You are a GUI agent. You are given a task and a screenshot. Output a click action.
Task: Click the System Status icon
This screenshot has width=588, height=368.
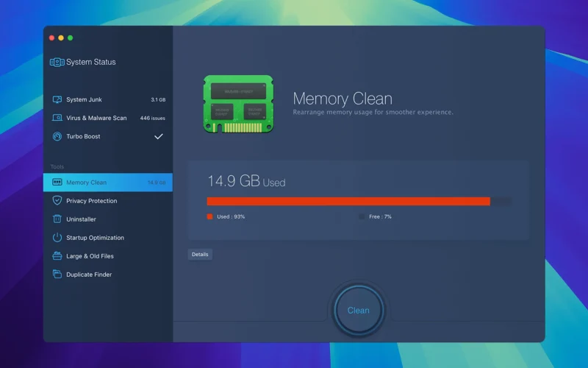coord(57,62)
